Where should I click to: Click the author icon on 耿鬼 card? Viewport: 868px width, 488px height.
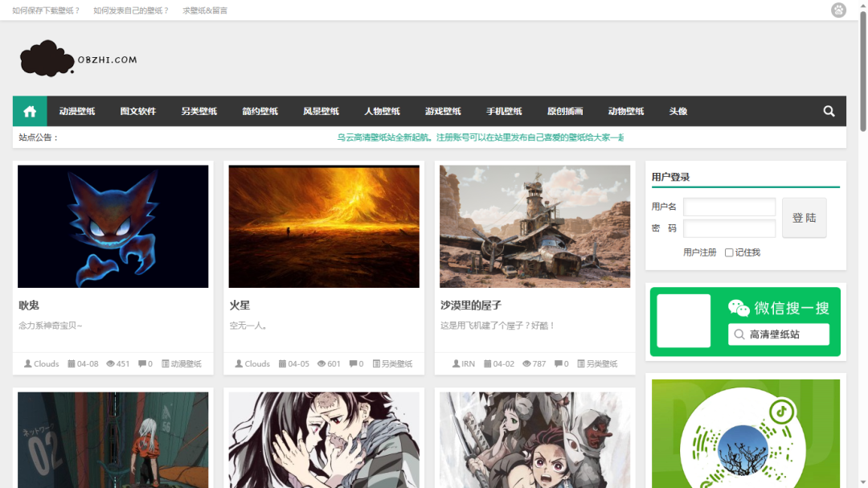tap(27, 364)
